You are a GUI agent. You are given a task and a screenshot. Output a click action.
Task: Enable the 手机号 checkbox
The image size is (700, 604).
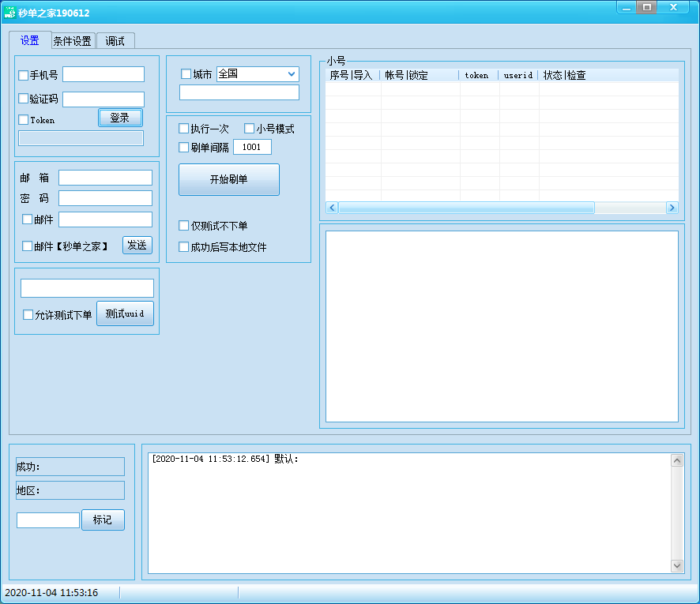pyautogui.click(x=24, y=76)
